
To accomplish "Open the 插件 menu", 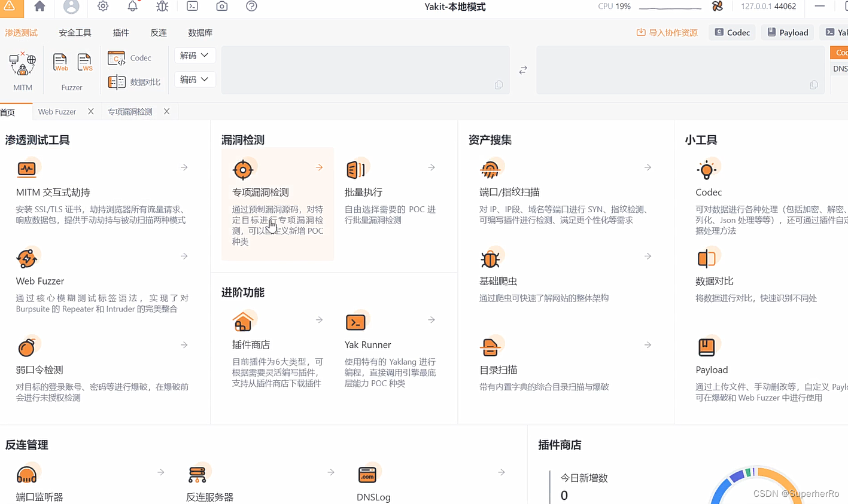I will pos(121,33).
